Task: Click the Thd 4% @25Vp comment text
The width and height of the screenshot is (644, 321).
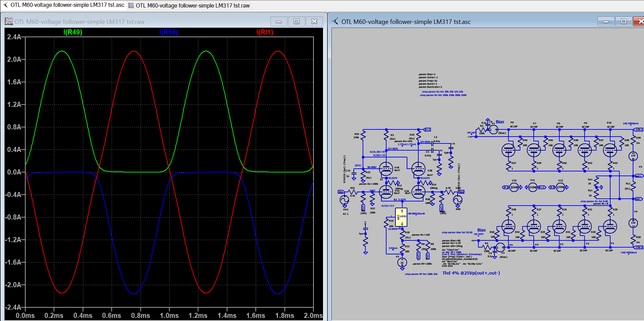Action: (x=471, y=273)
